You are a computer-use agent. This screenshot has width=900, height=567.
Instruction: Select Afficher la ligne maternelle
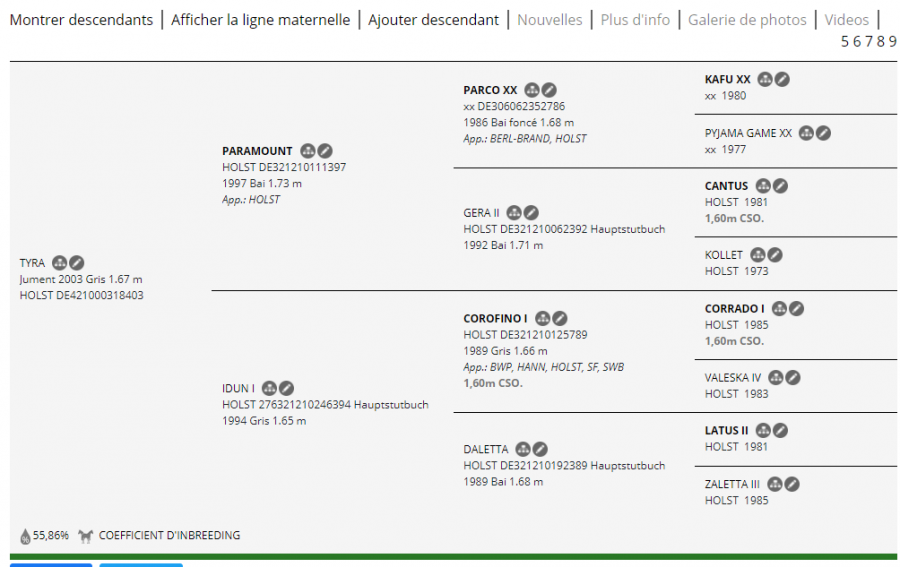(x=260, y=20)
